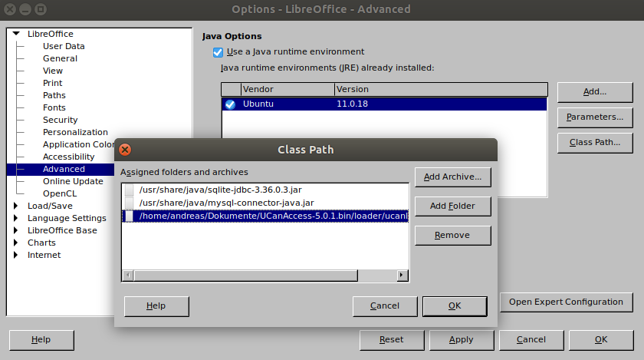The width and height of the screenshot is (644, 360).
Task: Click the Ubuntu vendor cell
Action: pyautogui.click(x=258, y=104)
